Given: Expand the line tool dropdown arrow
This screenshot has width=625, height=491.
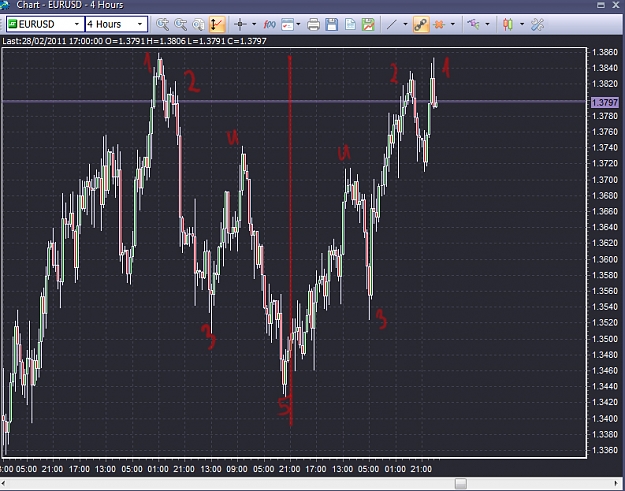Looking at the screenshot, I should tap(405, 24).
